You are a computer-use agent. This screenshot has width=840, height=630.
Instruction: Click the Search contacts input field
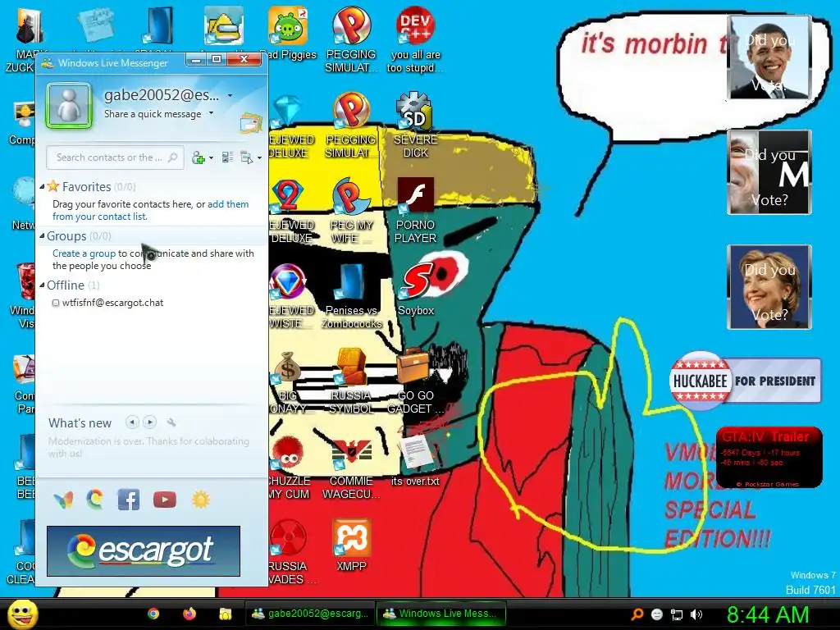pyautogui.click(x=115, y=157)
